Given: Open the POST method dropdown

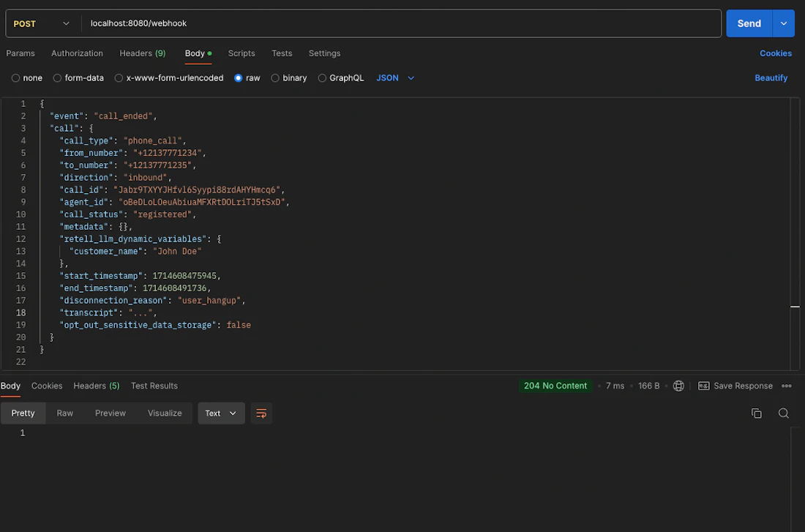Looking at the screenshot, I should (42, 23).
